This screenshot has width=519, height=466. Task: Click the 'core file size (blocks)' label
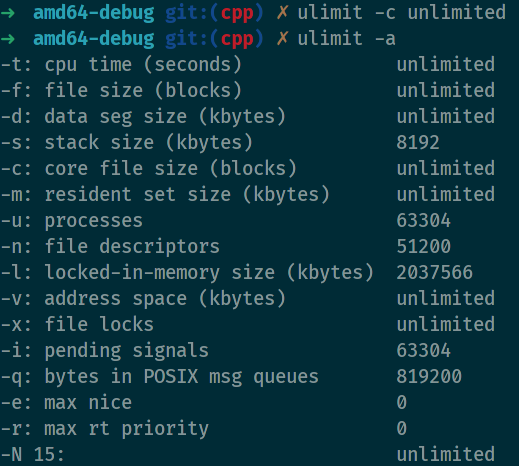pyautogui.click(x=171, y=168)
